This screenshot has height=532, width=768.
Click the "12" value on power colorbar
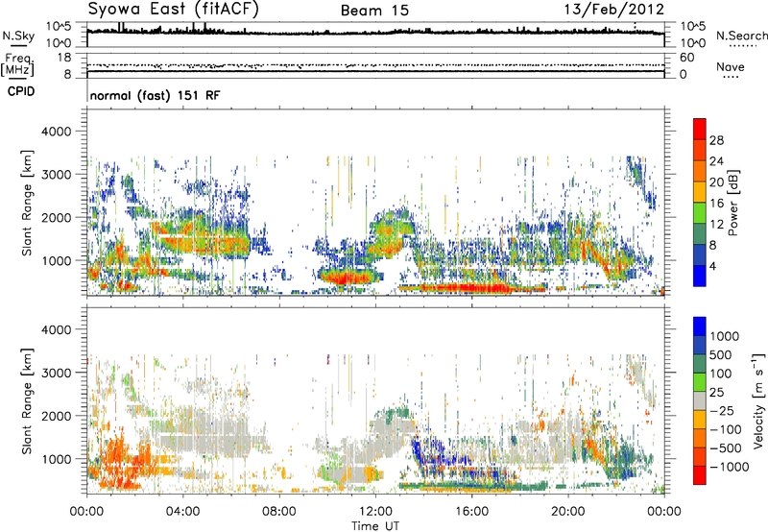tap(716, 225)
